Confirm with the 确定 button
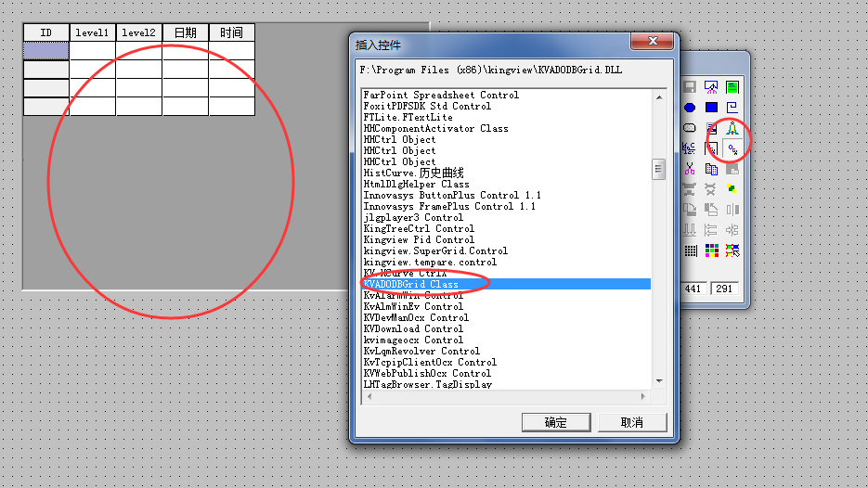 pos(556,423)
